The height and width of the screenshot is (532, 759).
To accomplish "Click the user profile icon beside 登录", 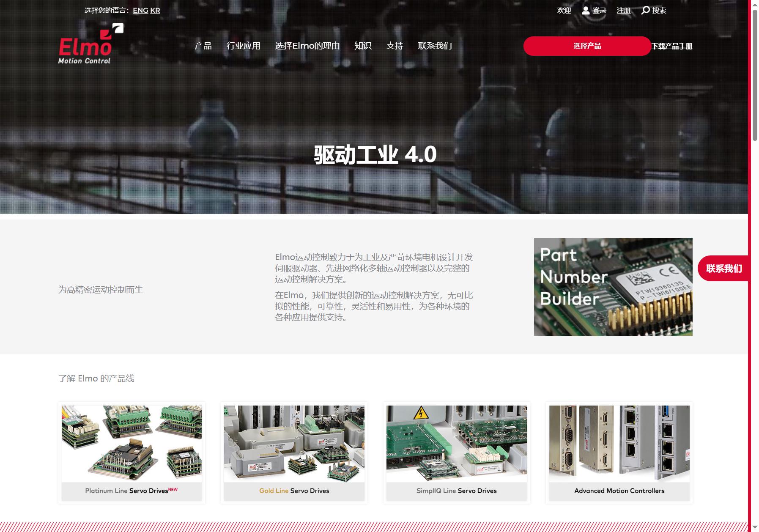I will (x=586, y=11).
